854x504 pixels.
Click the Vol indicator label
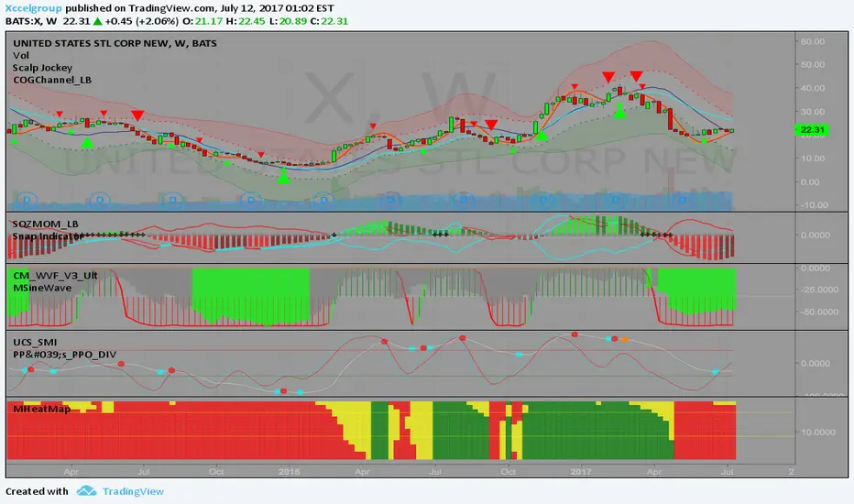point(21,56)
